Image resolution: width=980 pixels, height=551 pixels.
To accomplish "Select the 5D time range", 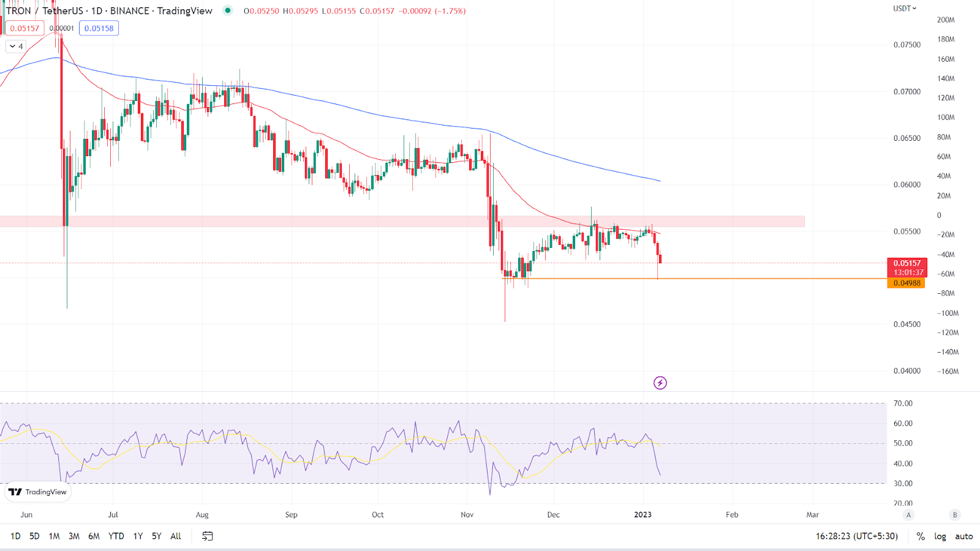I will 34,536.
